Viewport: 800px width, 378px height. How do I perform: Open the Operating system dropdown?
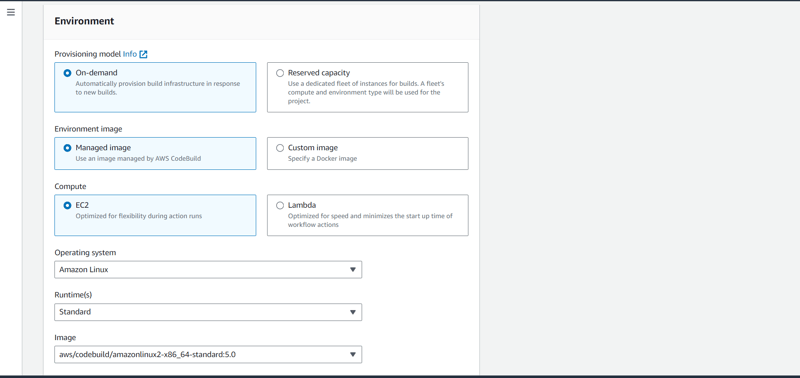pyautogui.click(x=208, y=270)
